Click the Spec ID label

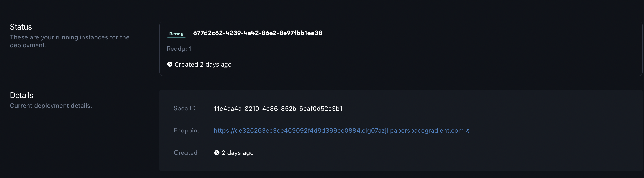coord(184,108)
